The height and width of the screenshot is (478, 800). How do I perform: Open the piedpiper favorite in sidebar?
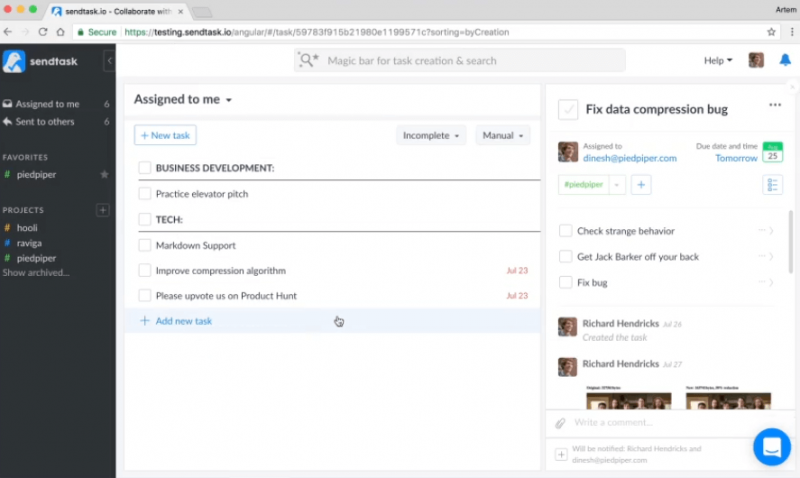click(36, 174)
